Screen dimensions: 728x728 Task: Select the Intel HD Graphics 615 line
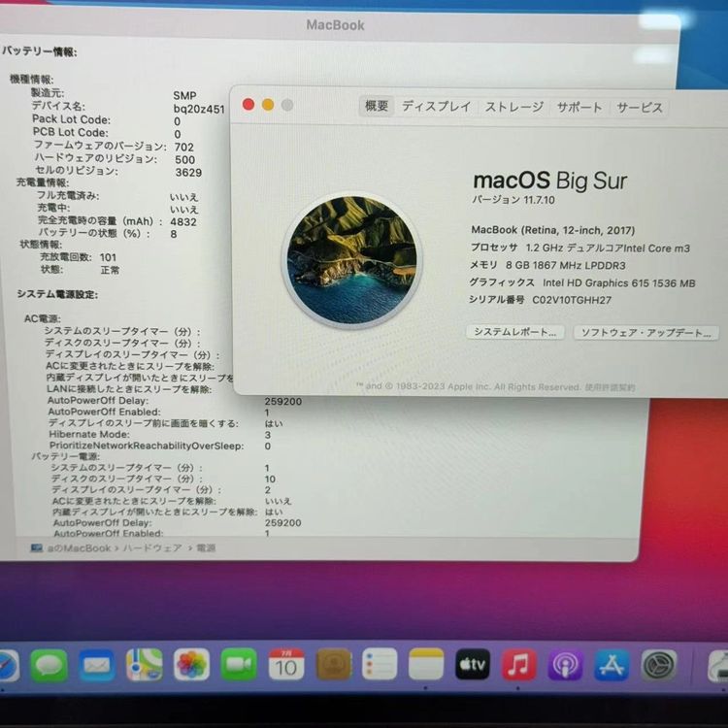(x=582, y=282)
